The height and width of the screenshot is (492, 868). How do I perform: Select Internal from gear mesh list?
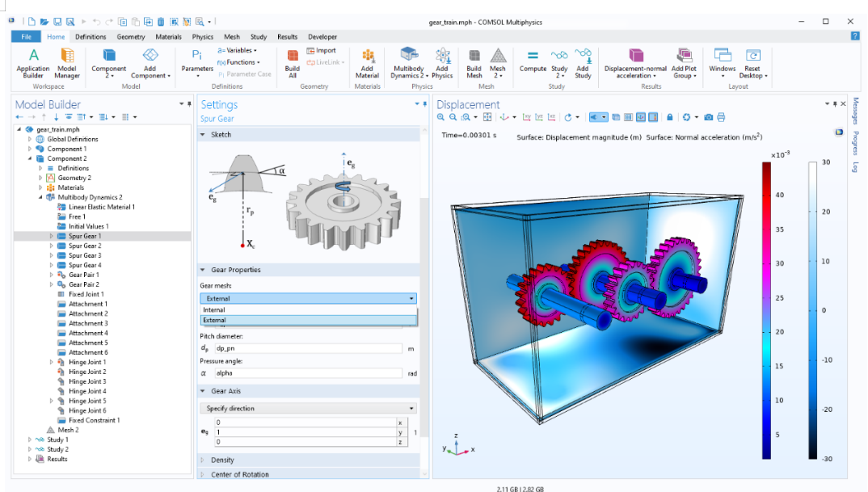309,310
